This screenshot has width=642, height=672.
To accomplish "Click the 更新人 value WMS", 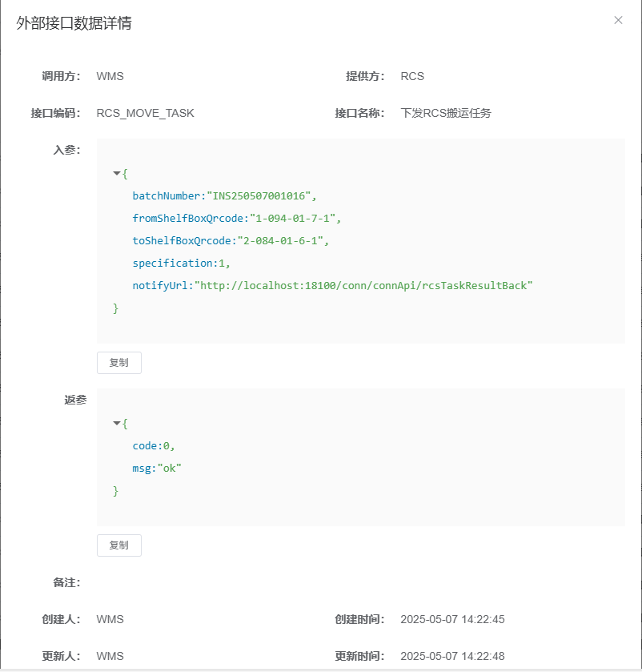I will 110,656.
